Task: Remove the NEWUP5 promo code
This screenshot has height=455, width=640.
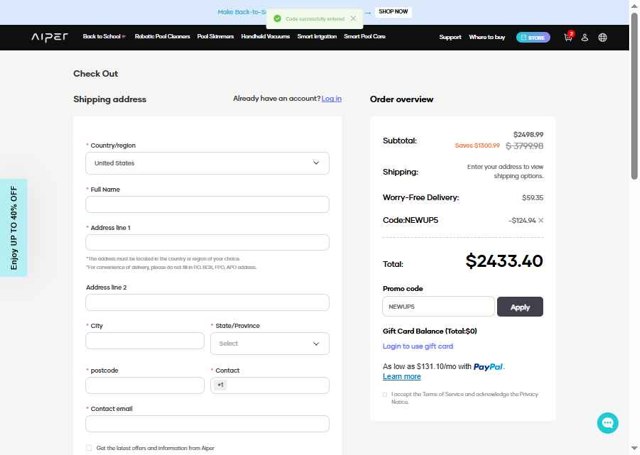Action: [x=541, y=220]
